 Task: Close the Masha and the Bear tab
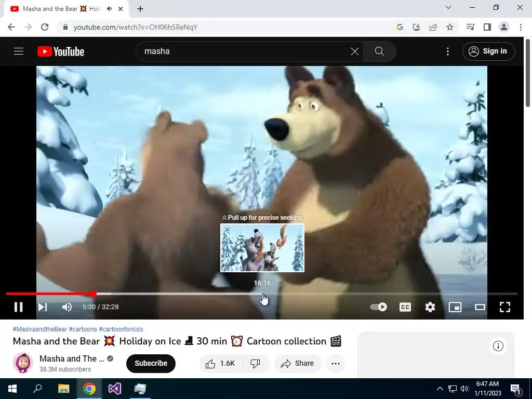pos(121,9)
